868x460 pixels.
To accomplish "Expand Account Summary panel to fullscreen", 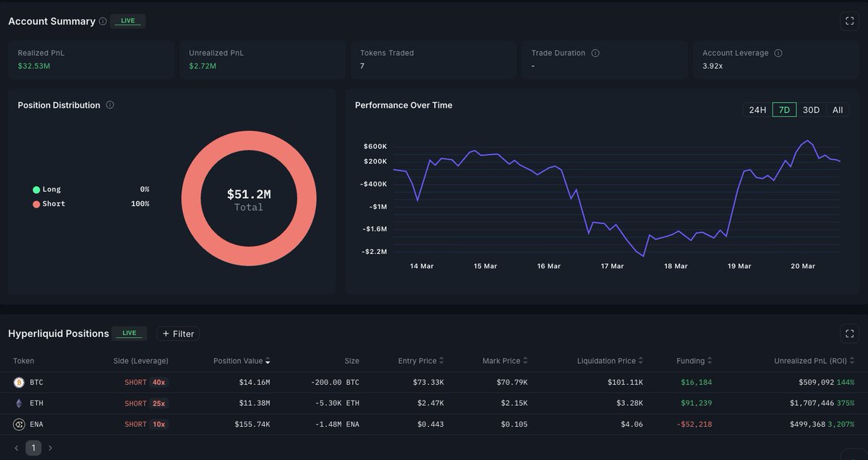I will 849,22.
